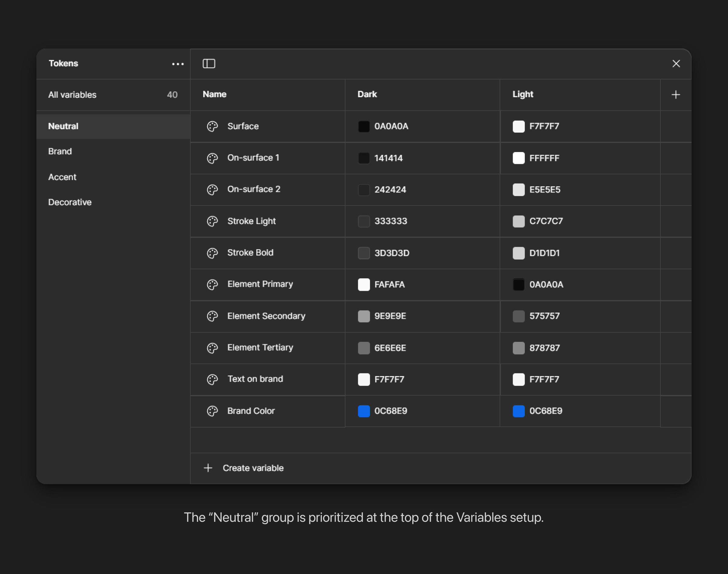This screenshot has height=574, width=728.
Task: Open Surface dark color swatch 0A0A0A
Action: pos(364,126)
